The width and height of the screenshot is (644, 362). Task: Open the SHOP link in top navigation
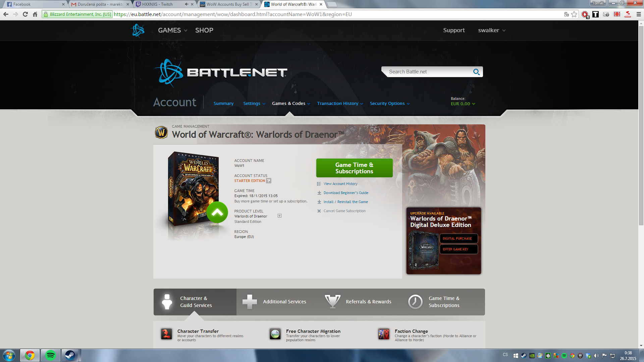204,30
